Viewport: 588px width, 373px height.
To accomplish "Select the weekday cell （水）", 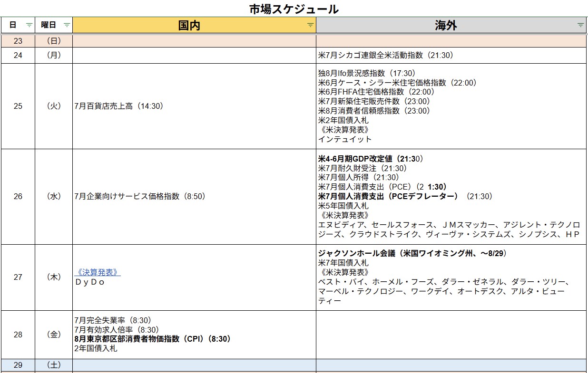I will click(x=54, y=196).
